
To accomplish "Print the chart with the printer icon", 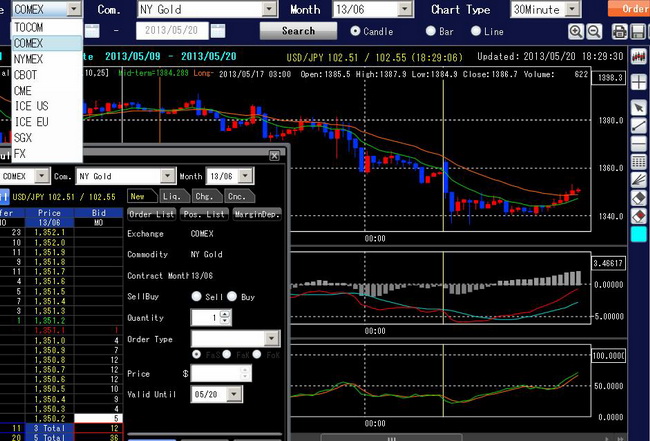I will tap(619, 32).
